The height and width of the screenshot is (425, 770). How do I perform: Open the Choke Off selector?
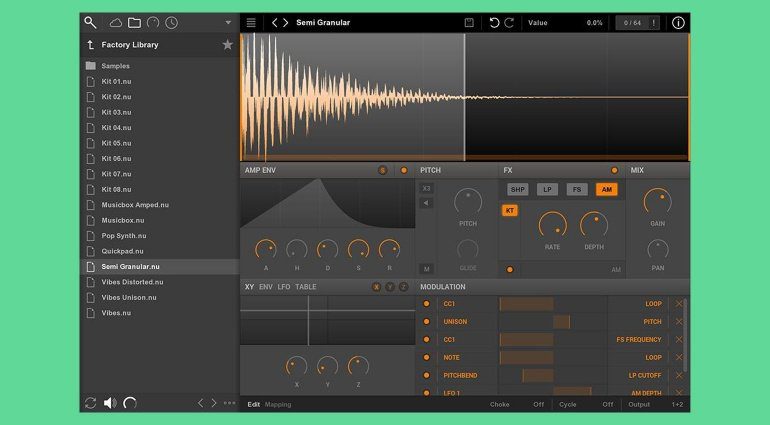pyautogui.click(x=538, y=404)
